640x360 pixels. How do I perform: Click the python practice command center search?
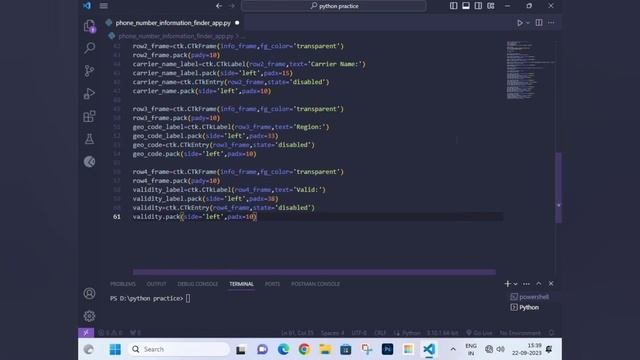pyautogui.click(x=334, y=6)
